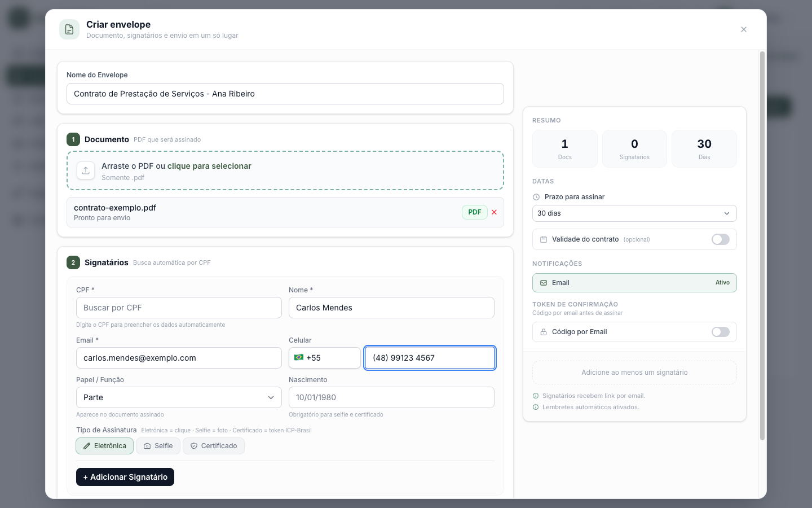Image resolution: width=812 pixels, height=508 pixels.
Task: Focus the Buscar por CPF field
Action: (x=179, y=308)
